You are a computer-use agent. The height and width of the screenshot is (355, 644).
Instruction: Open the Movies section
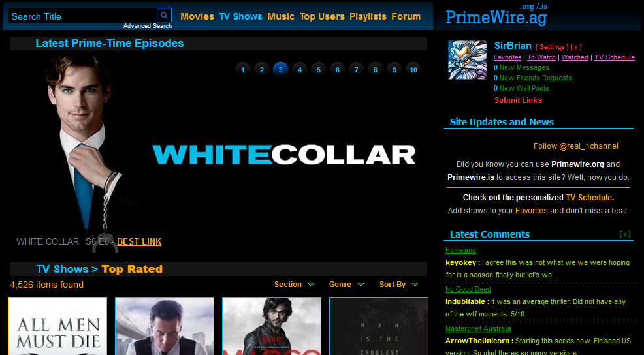(x=197, y=16)
